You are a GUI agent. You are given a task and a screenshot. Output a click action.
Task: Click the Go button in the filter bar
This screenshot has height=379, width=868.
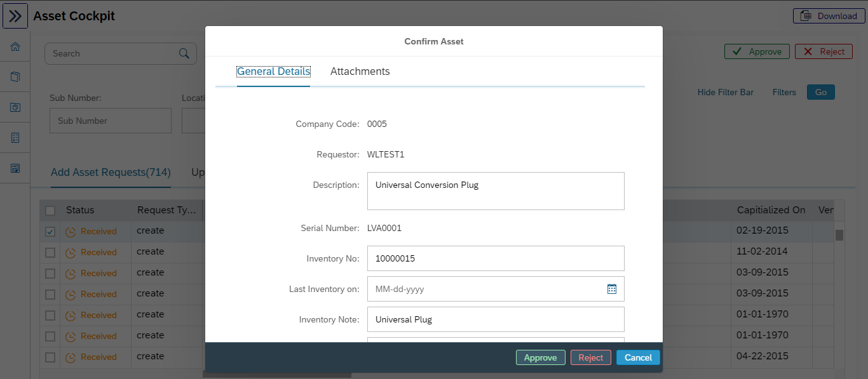(821, 92)
